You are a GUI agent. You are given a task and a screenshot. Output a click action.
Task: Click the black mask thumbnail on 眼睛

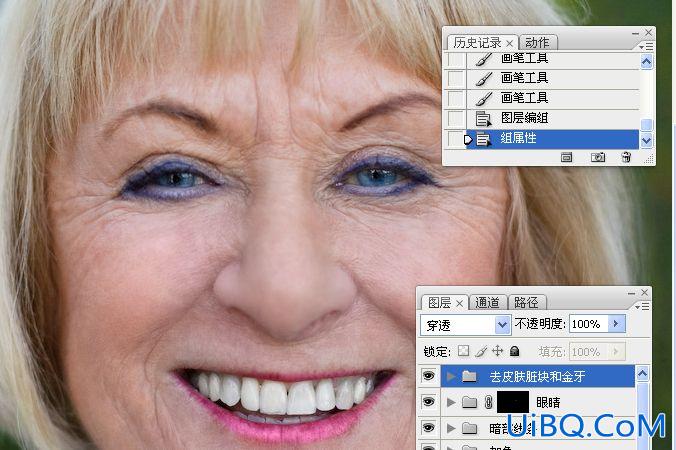pos(513,402)
